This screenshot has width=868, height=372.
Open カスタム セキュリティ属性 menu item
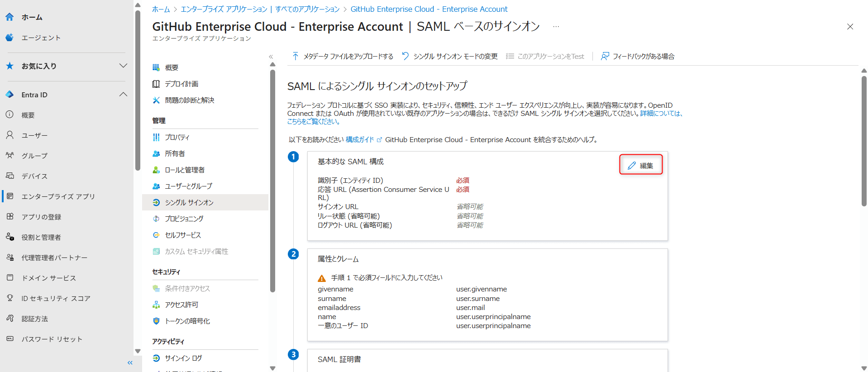[x=205, y=251]
